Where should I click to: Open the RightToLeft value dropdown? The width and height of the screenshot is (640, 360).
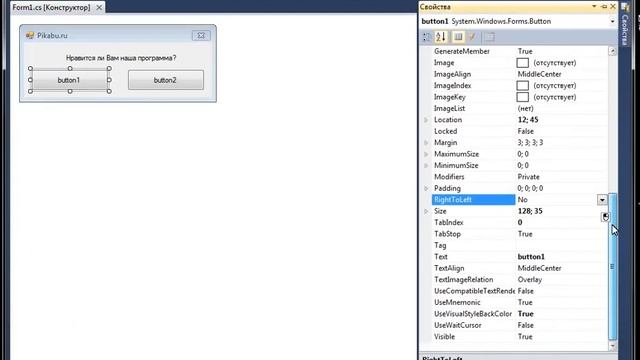(x=602, y=200)
